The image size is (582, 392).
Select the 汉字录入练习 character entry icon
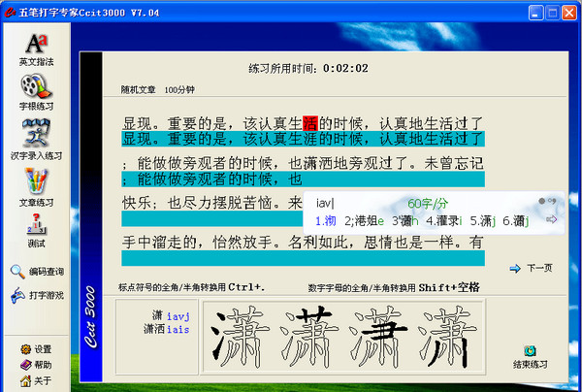coord(36,133)
